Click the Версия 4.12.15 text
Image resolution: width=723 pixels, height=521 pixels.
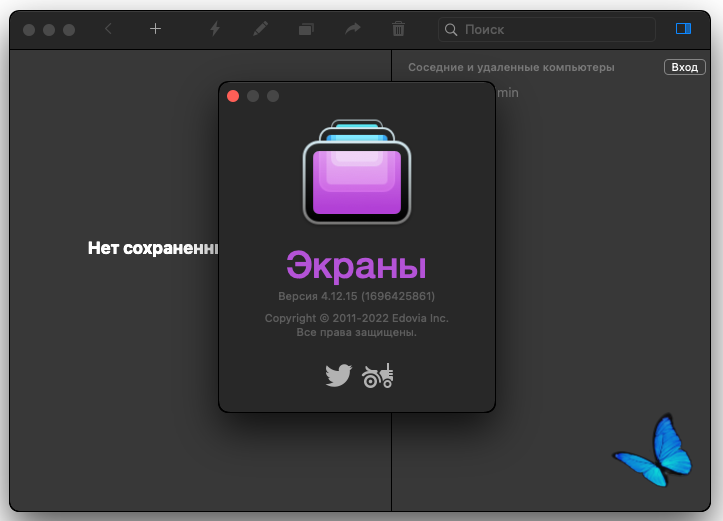coord(356,296)
